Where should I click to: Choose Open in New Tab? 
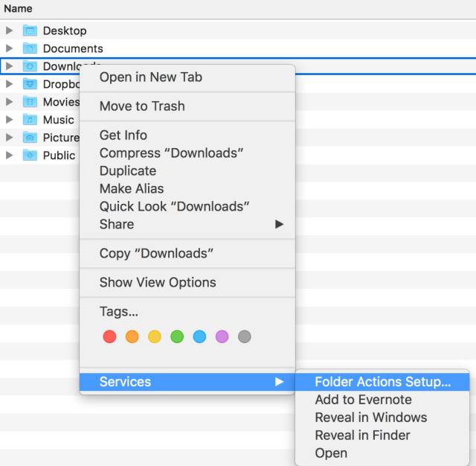click(x=187, y=77)
